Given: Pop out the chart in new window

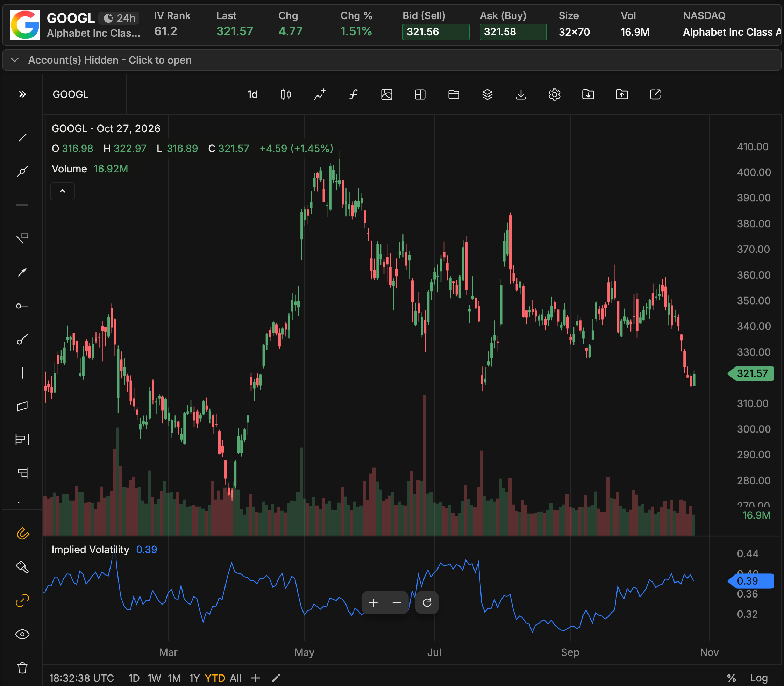Looking at the screenshot, I should point(655,94).
